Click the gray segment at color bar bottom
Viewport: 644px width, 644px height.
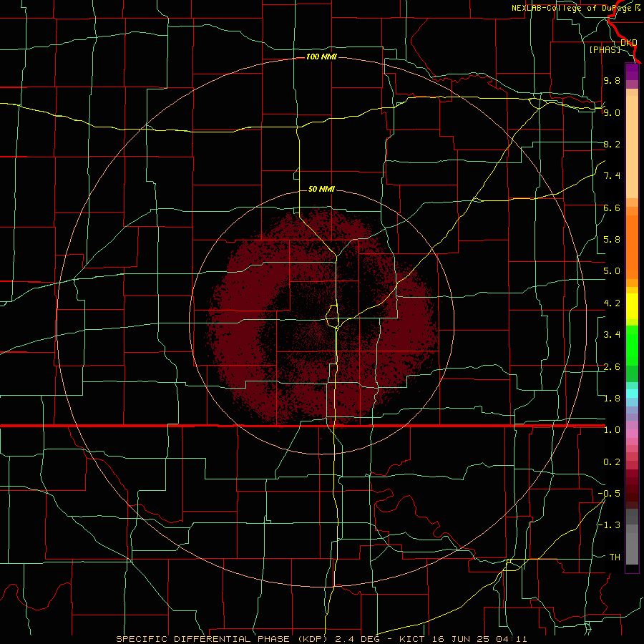point(632,548)
